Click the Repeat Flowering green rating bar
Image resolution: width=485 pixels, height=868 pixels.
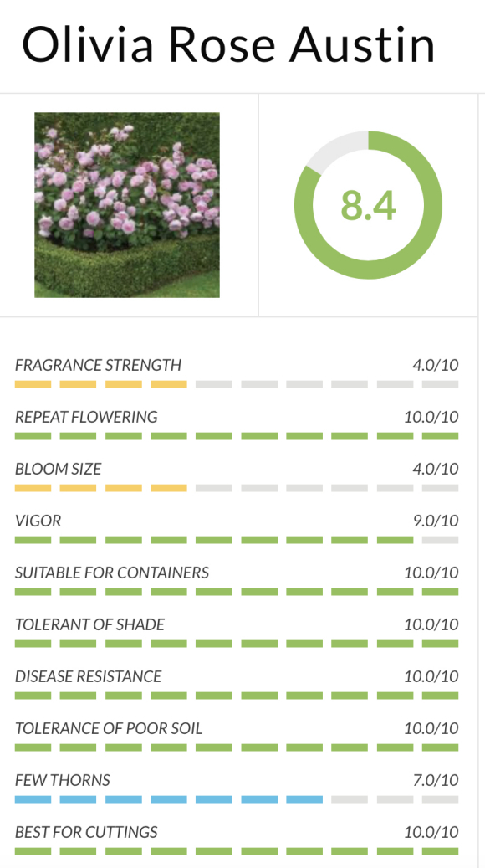(237, 436)
